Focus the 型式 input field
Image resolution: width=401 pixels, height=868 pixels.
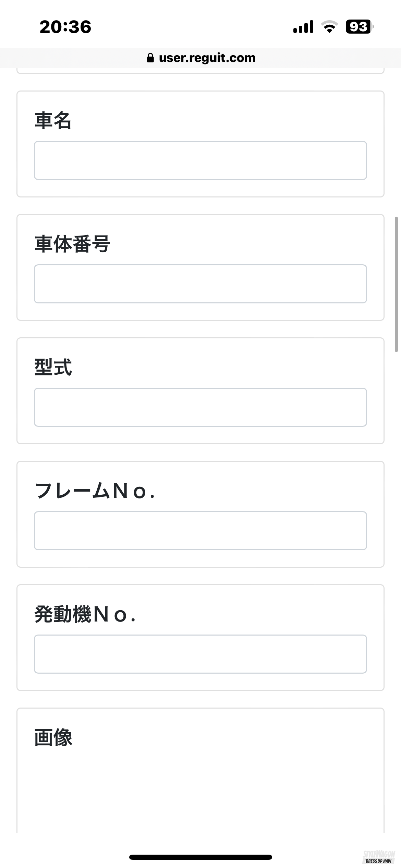click(200, 407)
